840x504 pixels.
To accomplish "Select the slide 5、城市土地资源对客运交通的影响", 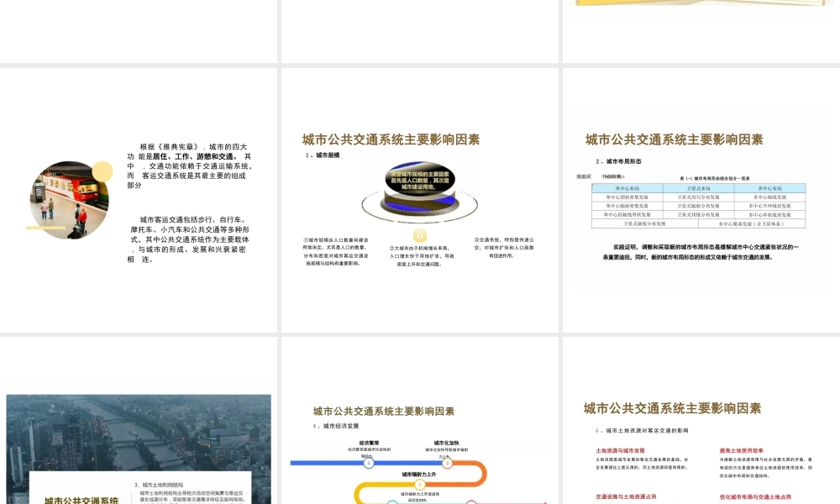I will click(701, 421).
